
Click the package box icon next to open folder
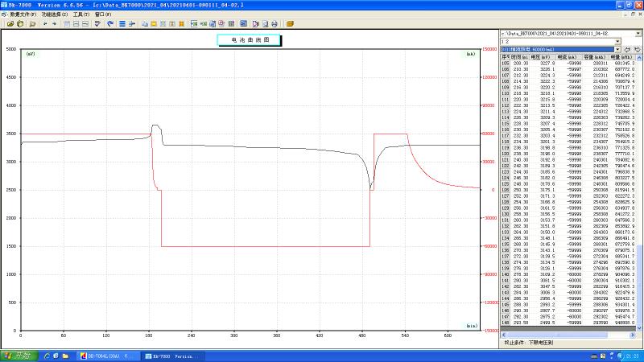pyautogui.click(x=20, y=24)
